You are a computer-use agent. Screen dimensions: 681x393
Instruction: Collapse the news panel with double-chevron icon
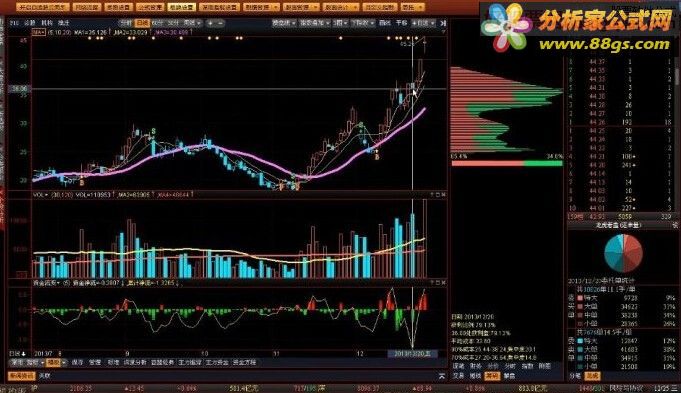tap(442, 376)
